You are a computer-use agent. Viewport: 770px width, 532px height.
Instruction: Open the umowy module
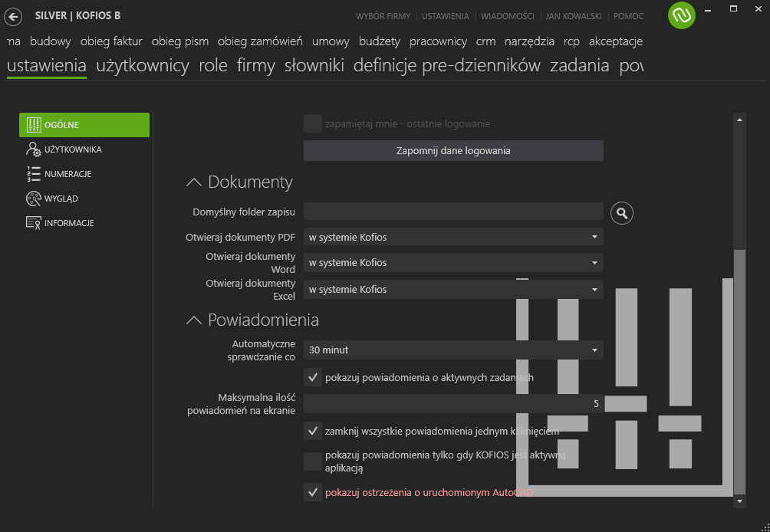[x=331, y=41]
